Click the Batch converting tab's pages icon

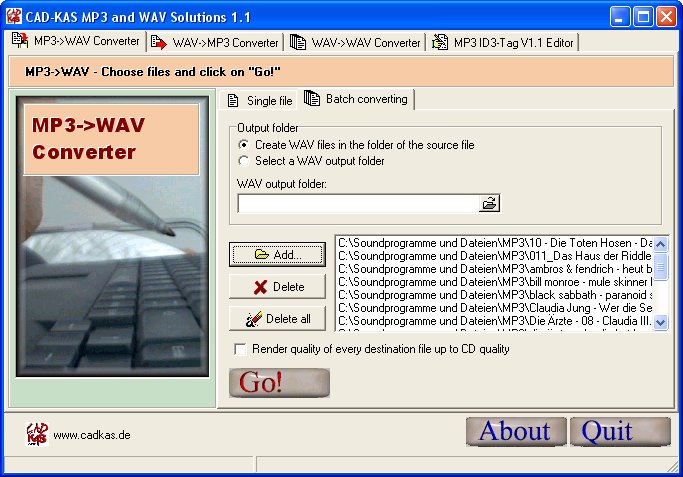click(x=312, y=99)
